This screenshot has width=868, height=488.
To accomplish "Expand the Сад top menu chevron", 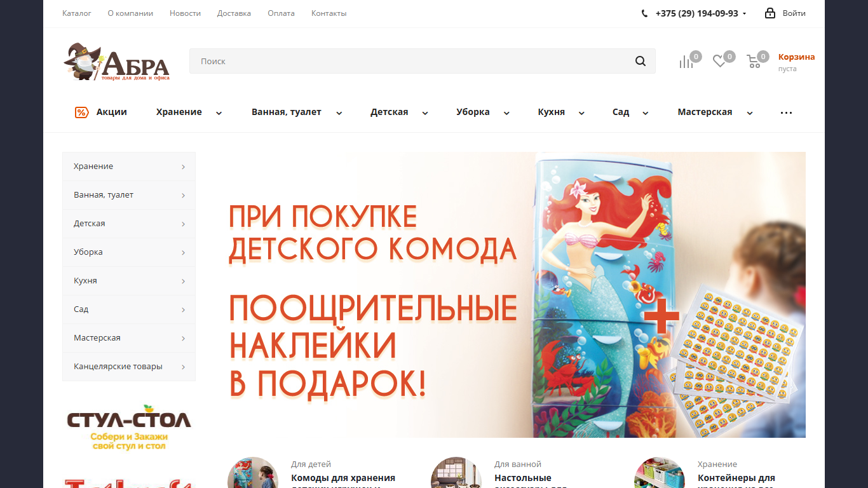I will click(x=646, y=113).
